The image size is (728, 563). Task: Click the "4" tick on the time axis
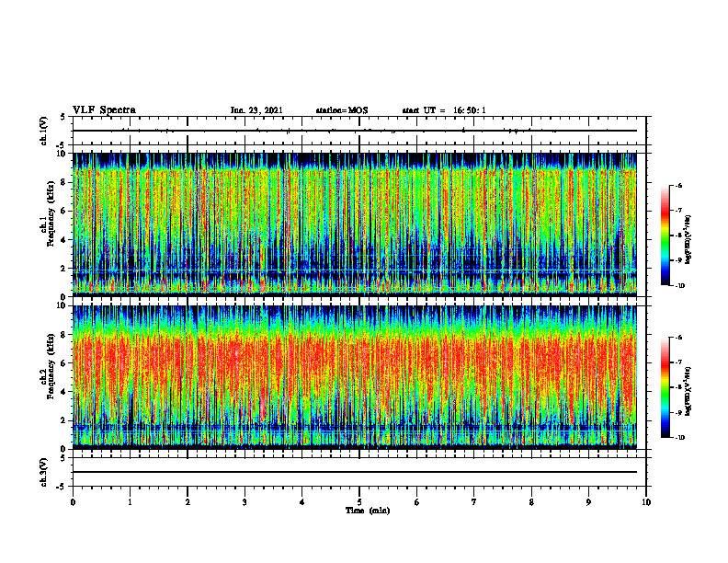tap(302, 502)
